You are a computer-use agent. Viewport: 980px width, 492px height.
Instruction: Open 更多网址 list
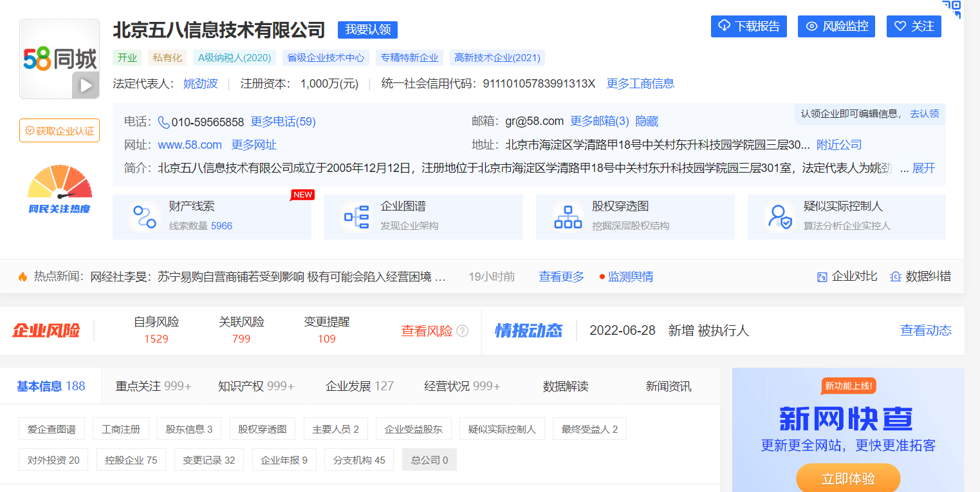tap(254, 145)
